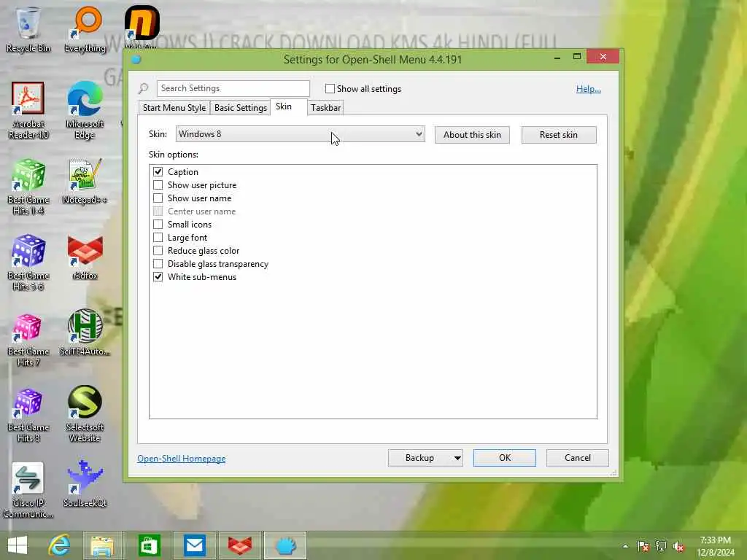Open Best Game Hits 8 desktop icon
This screenshot has height=560, width=747.
28,415
